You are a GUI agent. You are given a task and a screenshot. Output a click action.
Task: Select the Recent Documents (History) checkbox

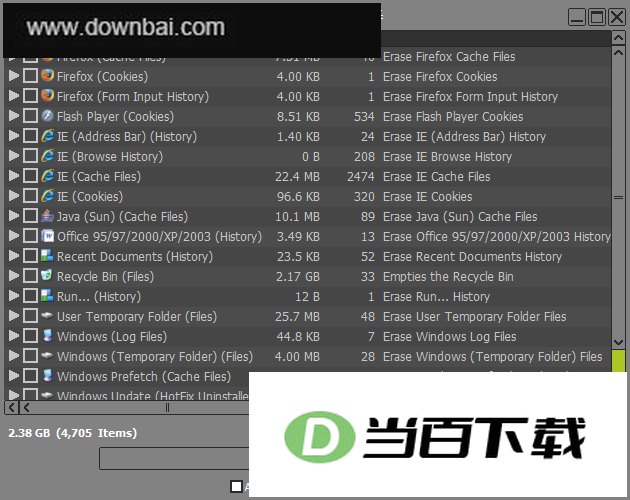(x=30, y=256)
